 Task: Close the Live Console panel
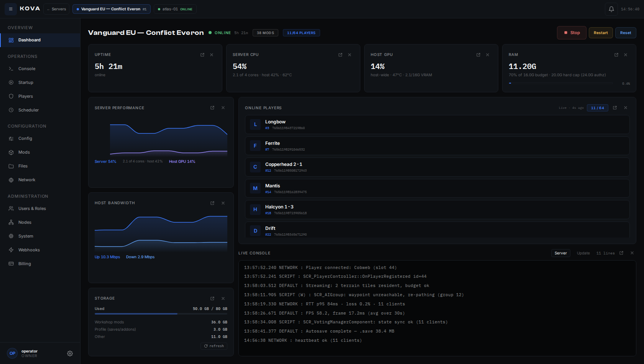[632, 253]
